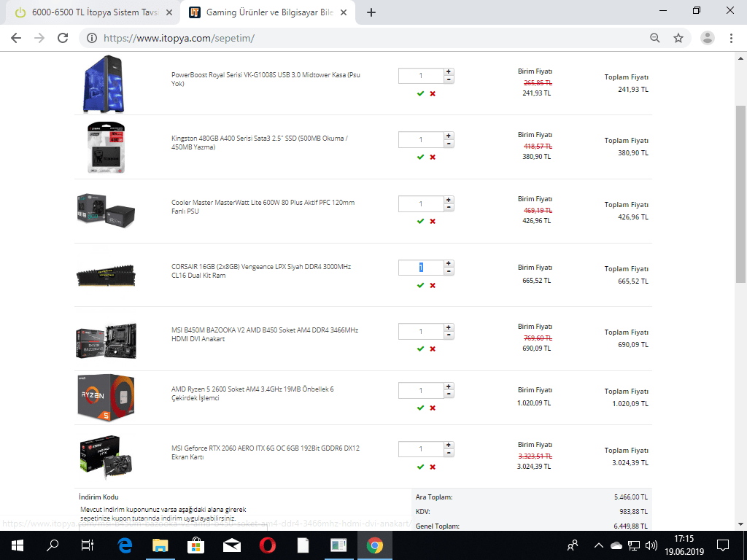
Task: Focus the CORSAIR RAM quantity field
Action: click(421, 268)
